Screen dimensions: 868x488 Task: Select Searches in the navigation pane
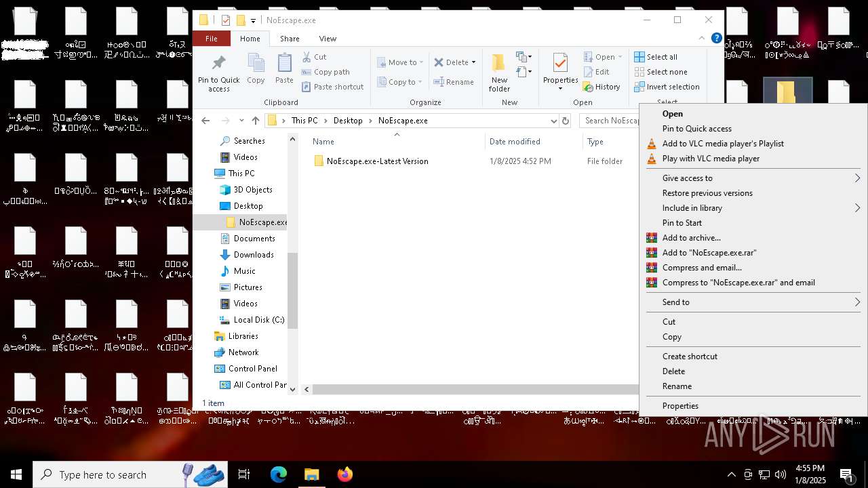(249, 141)
